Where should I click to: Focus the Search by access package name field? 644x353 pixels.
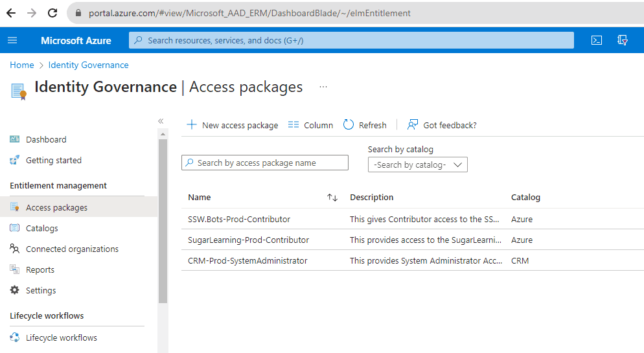[x=265, y=163]
